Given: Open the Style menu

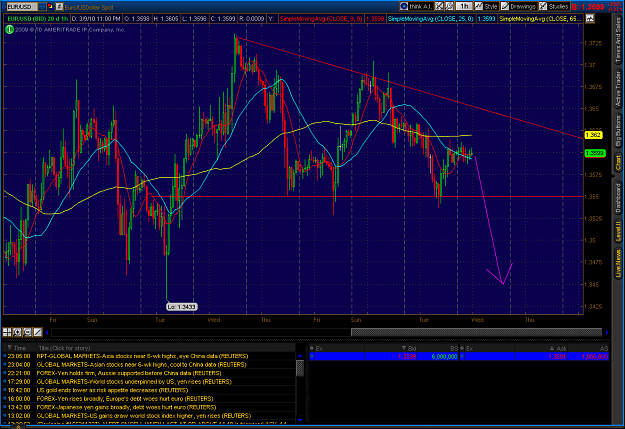Looking at the screenshot, I should [487, 6].
